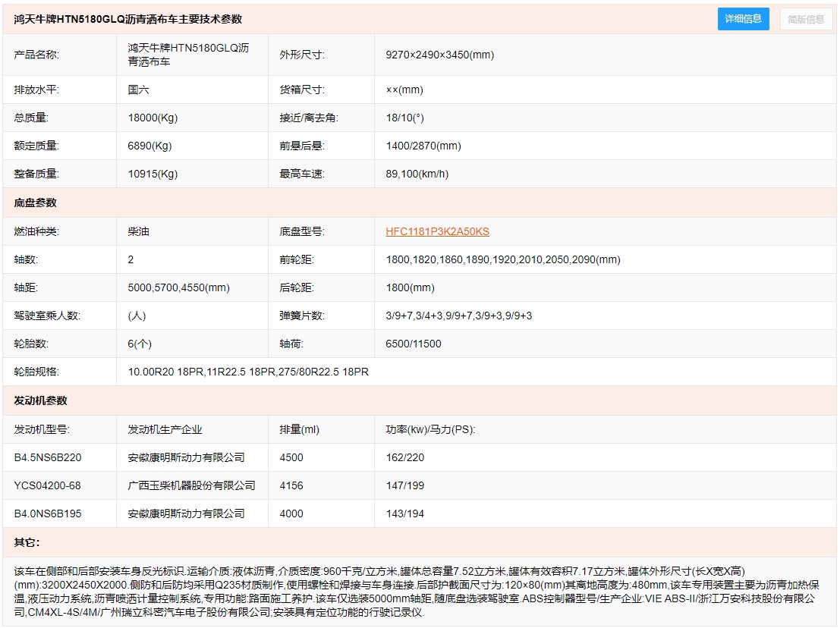The height and width of the screenshot is (628, 840).
Task: Switch to the 简版信息 view
Action: click(x=806, y=19)
